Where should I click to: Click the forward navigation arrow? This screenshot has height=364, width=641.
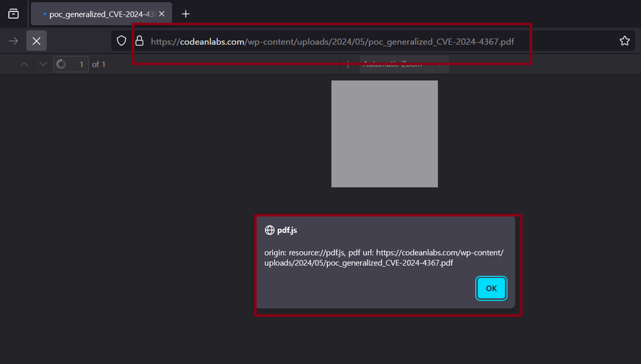13,41
